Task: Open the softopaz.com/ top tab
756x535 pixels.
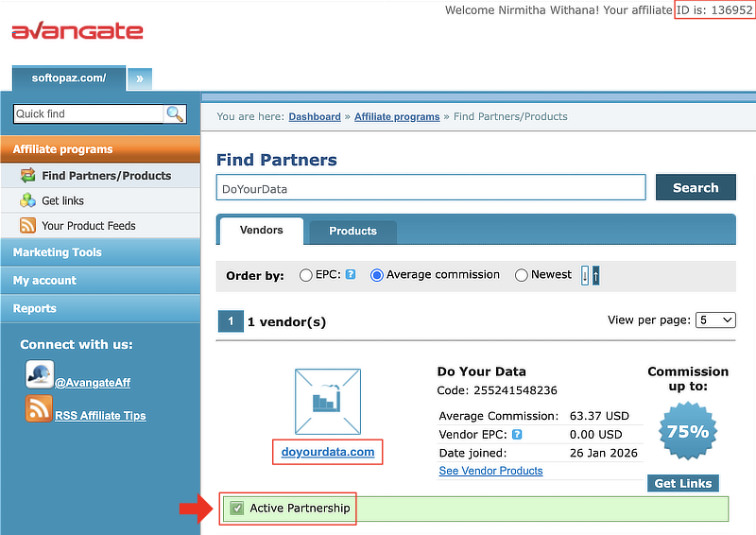Action: [69, 78]
